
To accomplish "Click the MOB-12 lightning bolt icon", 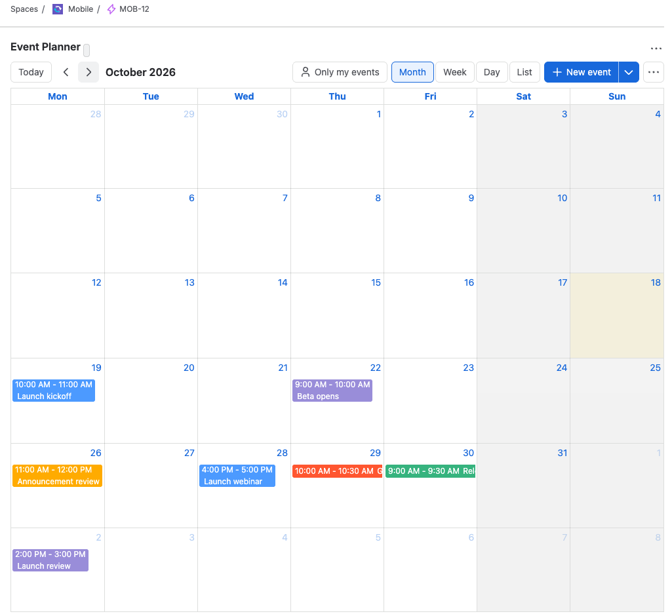I will 111,9.
